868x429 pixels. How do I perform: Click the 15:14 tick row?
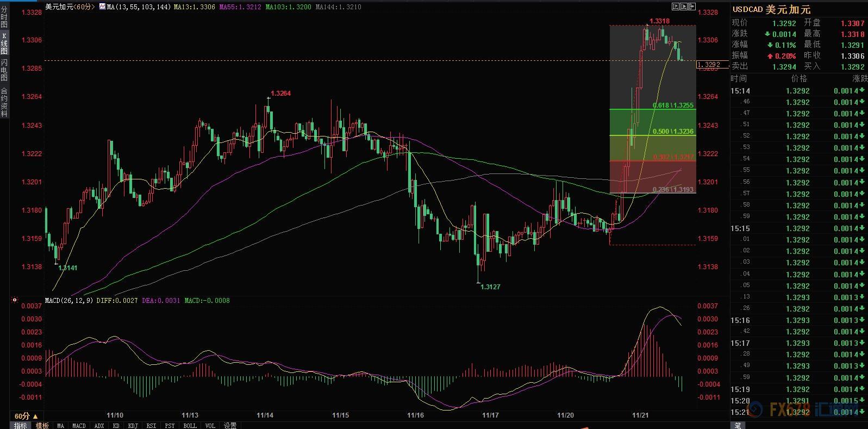tap(799, 91)
